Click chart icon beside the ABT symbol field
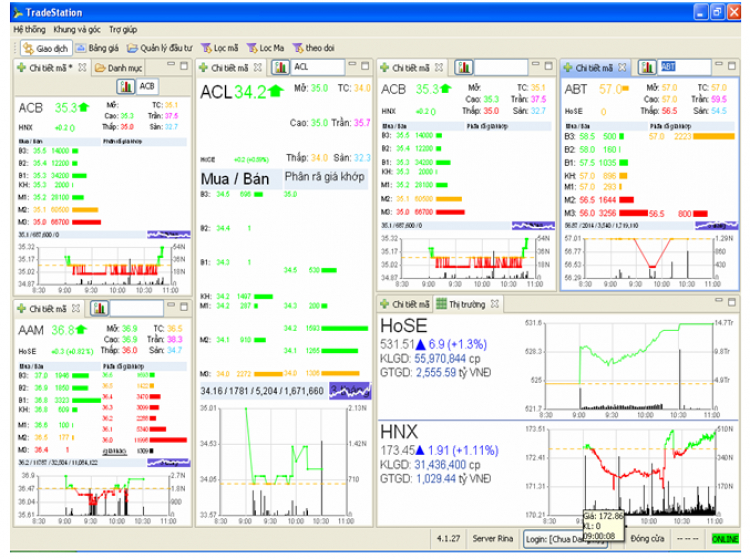Image resolution: width=750 pixels, height=559 pixels. click(x=647, y=67)
